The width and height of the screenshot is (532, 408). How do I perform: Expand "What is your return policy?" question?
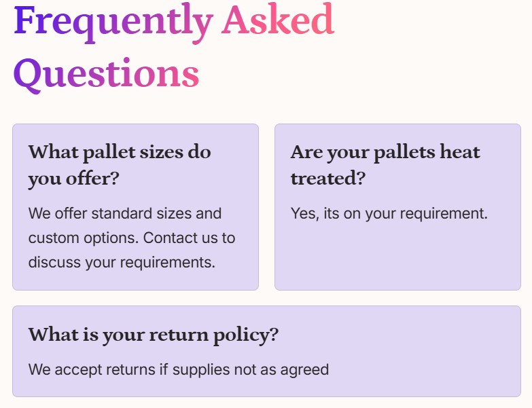153,335
